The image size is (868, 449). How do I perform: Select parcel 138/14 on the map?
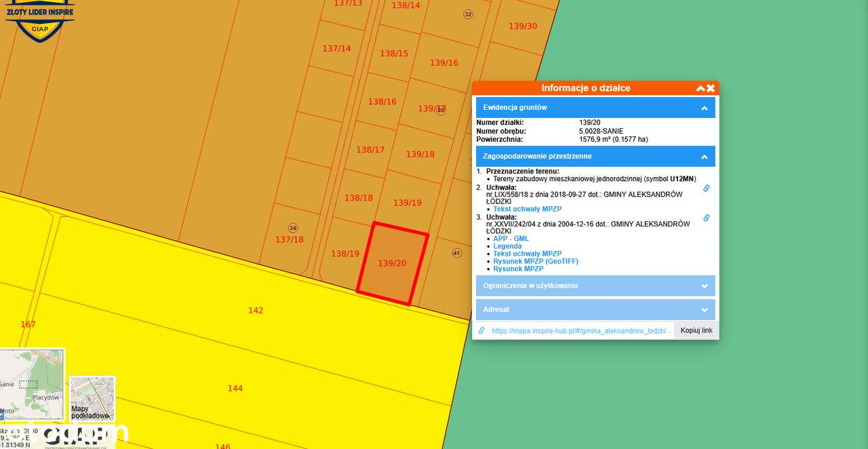tap(406, 5)
